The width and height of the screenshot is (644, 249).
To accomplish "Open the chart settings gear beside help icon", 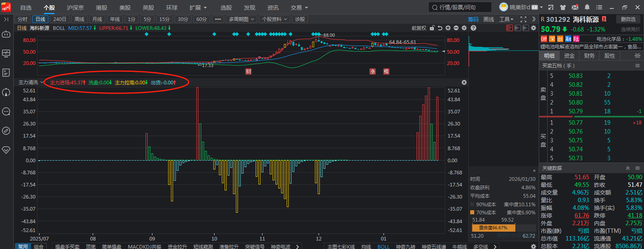I will pos(464,28).
